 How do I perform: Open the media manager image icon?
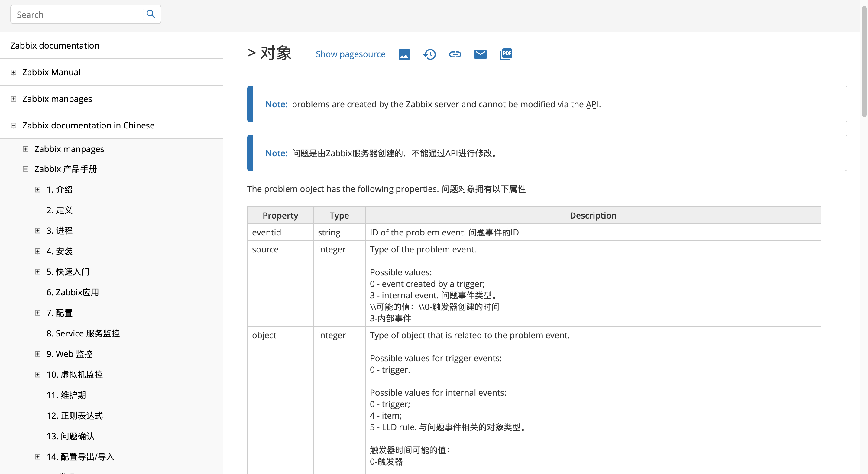pos(404,54)
